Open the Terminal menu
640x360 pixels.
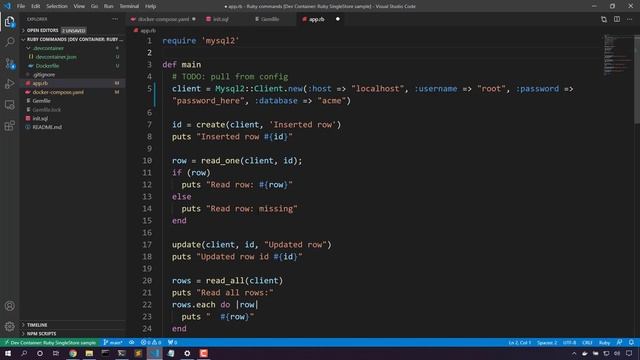pyautogui.click(x=129, y=6)
